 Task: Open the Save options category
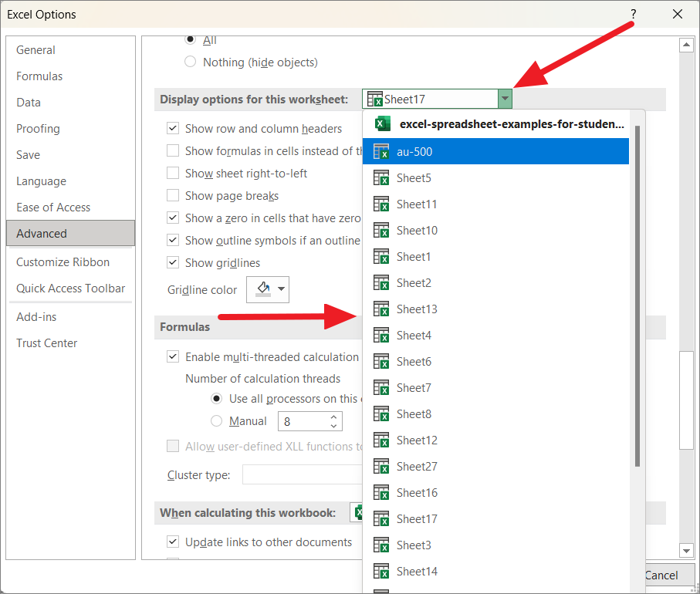pos(70,155)
